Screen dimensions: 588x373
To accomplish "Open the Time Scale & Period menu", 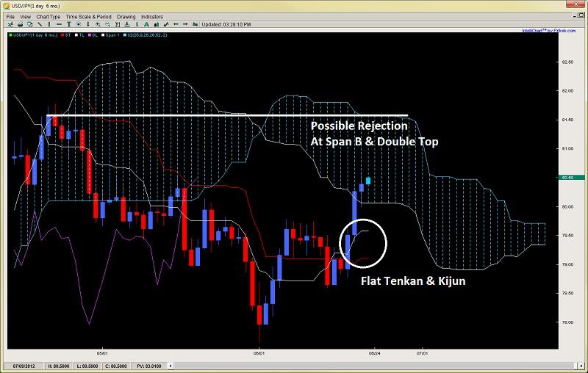I will pos(88,16).
